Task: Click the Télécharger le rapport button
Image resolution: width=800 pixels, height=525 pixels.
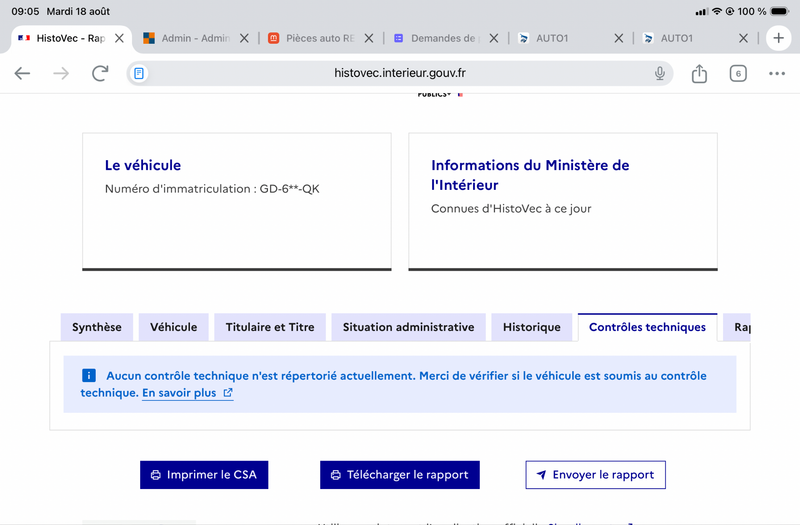Action: [399, 475]
